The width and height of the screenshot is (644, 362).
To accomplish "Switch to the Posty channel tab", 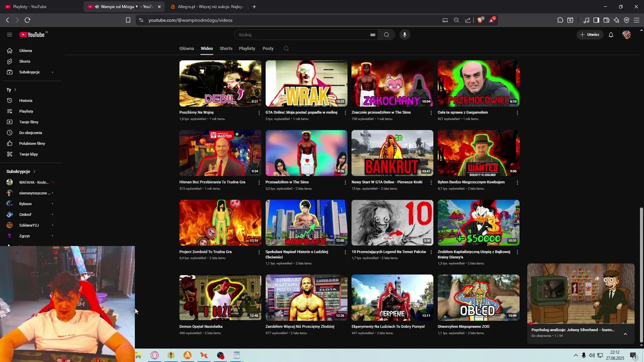I will [268, 49].
